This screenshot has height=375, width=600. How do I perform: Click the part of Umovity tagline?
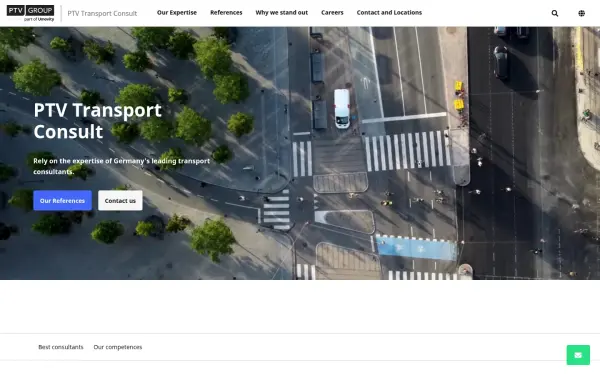[x=39, y=19]
